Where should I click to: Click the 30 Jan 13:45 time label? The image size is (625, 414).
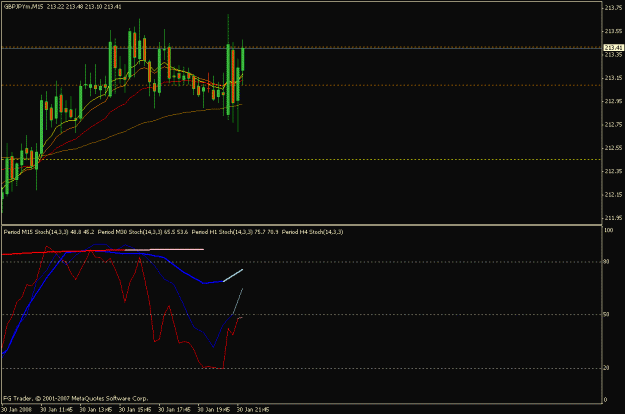96,410
